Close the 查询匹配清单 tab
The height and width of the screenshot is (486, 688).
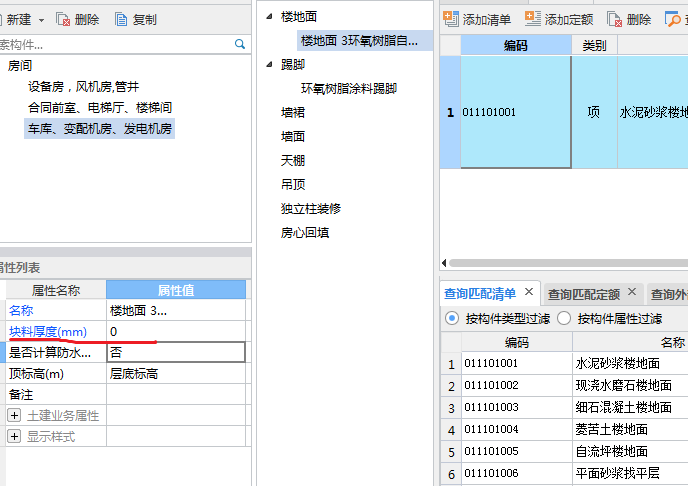529,292
